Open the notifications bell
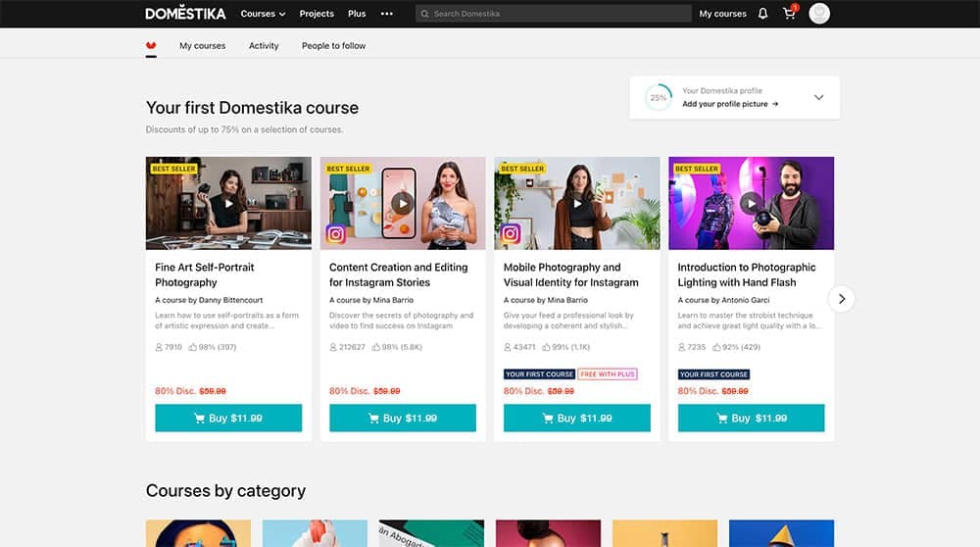Viewport: 980px width, 547px height. 762,13
